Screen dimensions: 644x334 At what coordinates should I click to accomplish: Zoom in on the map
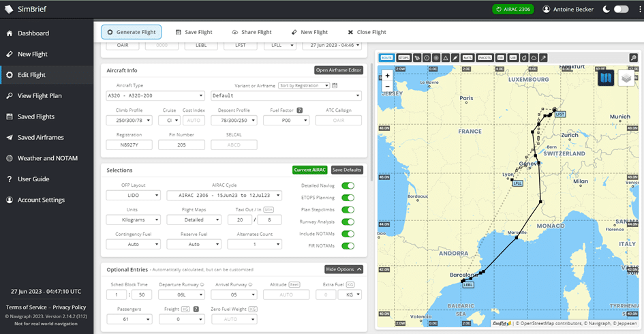point(387,76)
